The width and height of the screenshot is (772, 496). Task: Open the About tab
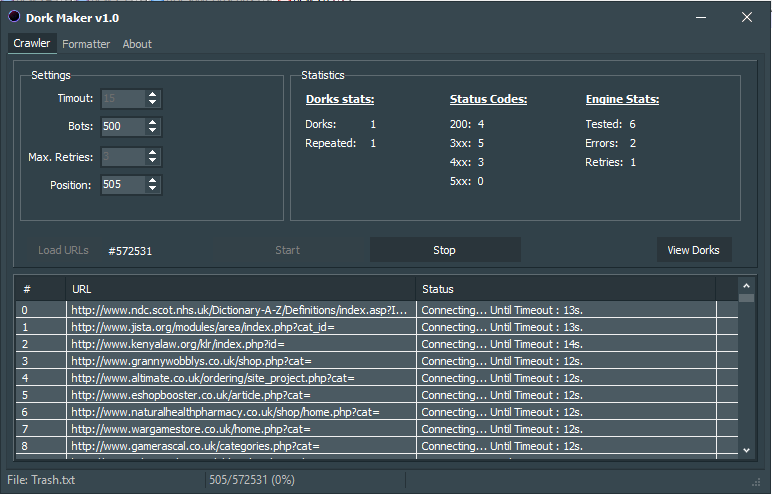pos(137,44)
